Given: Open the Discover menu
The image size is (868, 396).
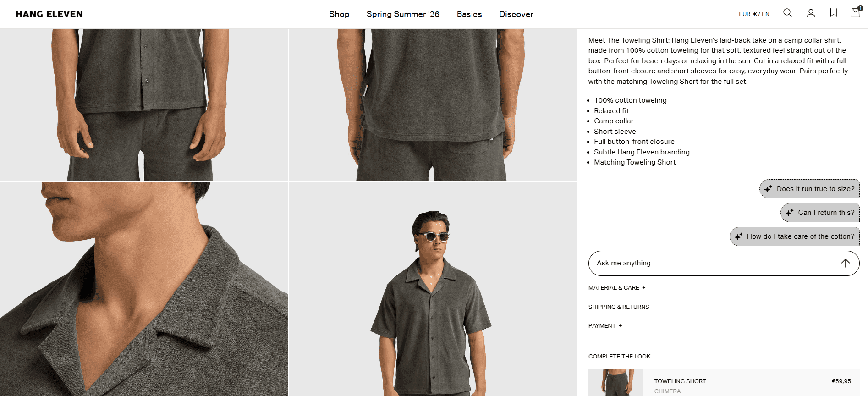Looking at the screenshot, I should (x=516, y=14).
